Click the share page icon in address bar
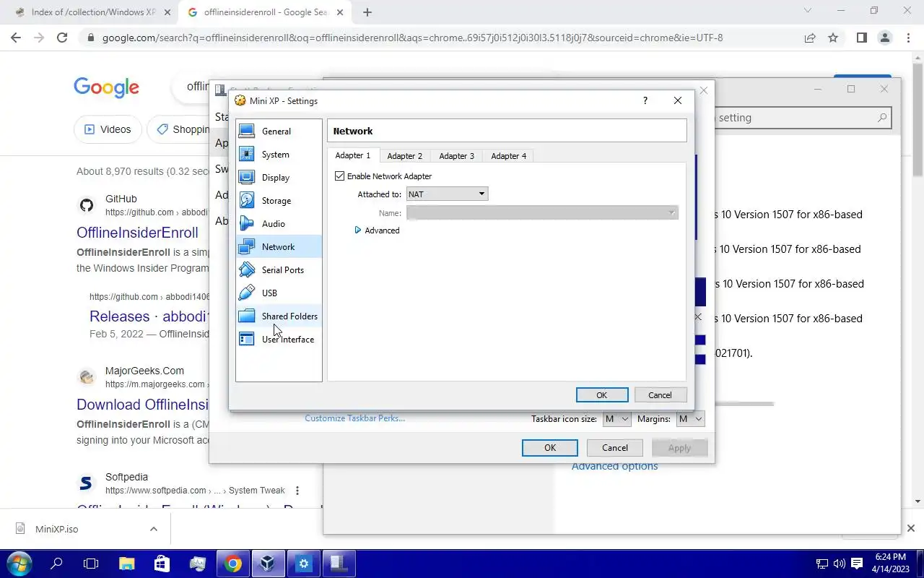 pyautogui.click(x=810, y=38)
